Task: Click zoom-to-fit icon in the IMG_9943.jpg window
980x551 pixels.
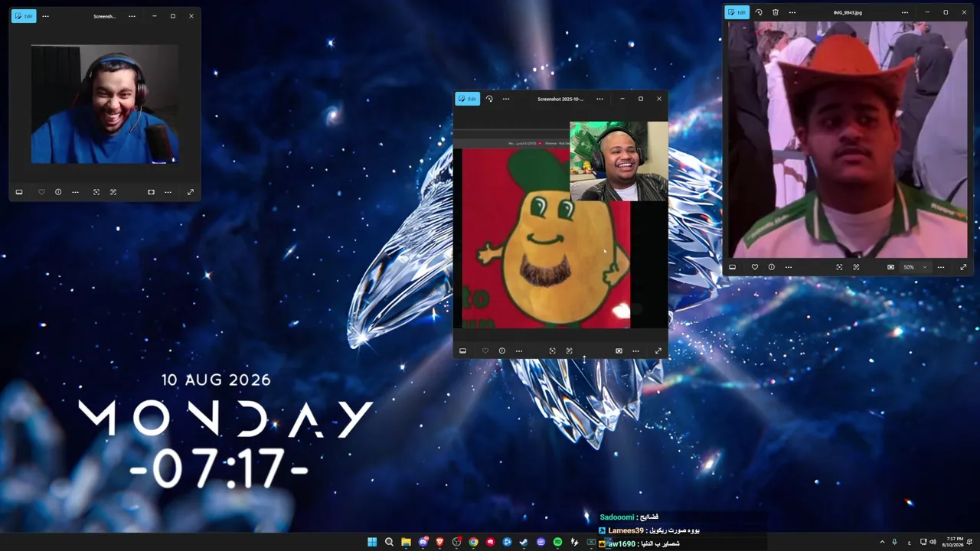Action: point(839,267)
